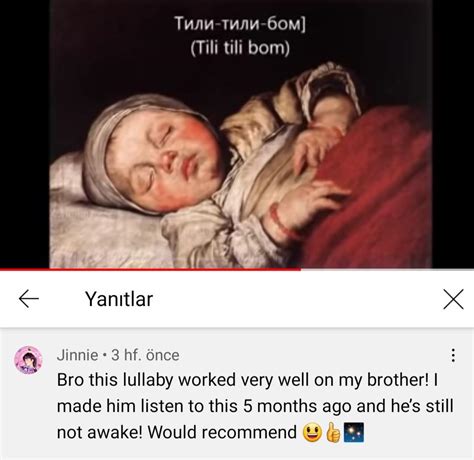Image resolution: width=474 pixels, height=460 pixels.
Task: Click the black bar left of the video
Action: [25, 133]
